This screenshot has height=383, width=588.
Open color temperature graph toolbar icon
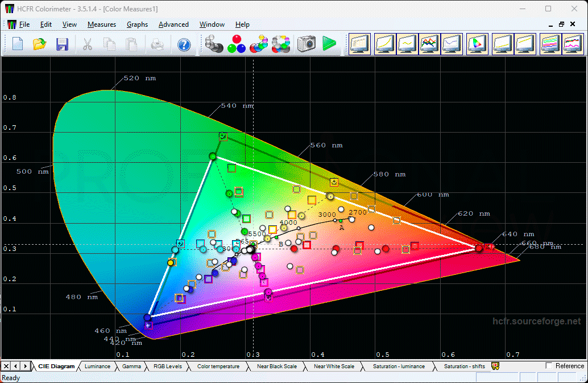pos(452,44)
